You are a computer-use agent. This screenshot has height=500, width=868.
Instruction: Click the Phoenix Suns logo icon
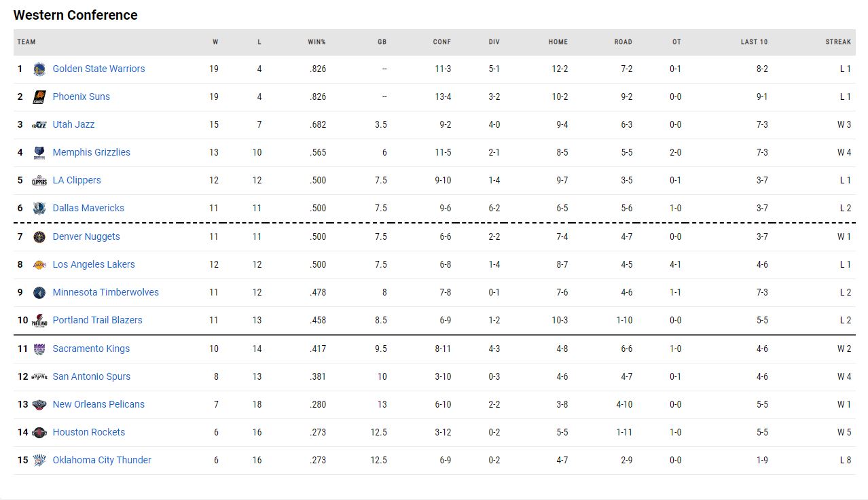pos(39,96)
